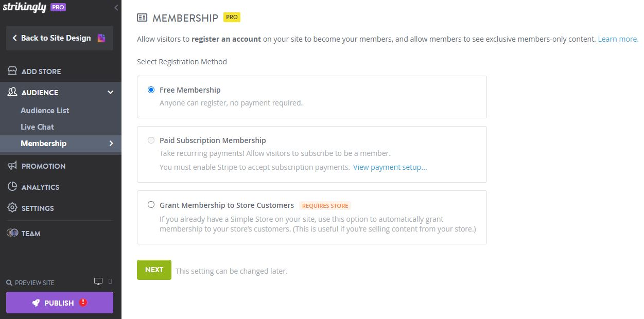644x319 pixels.
Task: Open the Live Chat menu item
Action: coord(37,127)
